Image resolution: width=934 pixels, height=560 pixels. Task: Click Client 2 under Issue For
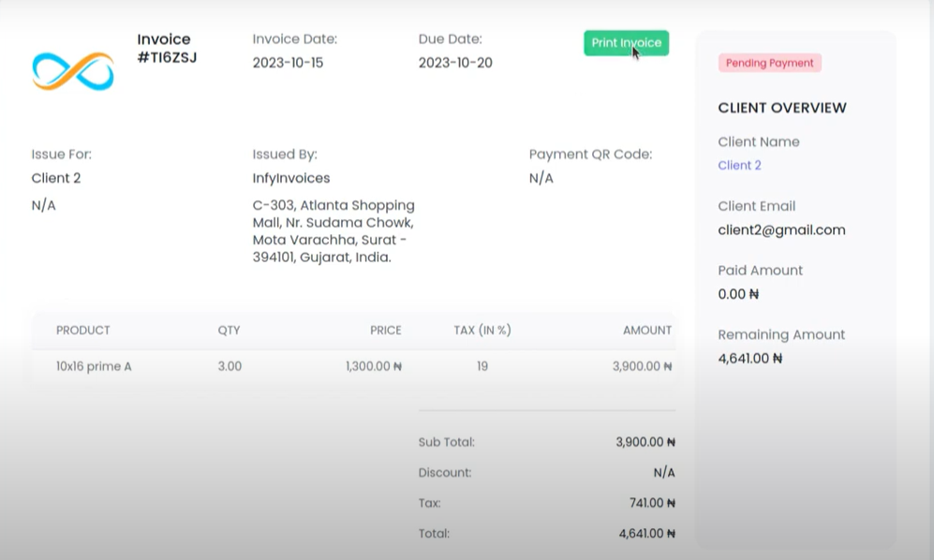(x=56, y=178)
